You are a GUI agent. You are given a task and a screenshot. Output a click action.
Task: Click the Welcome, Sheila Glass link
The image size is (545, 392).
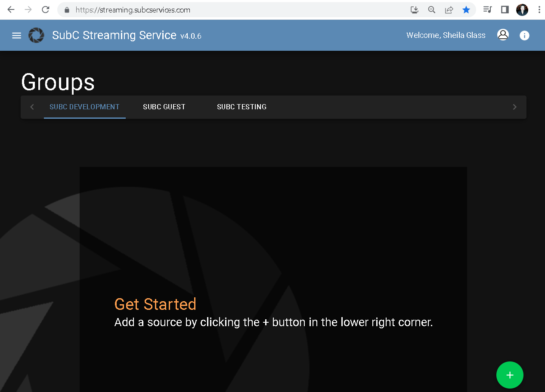446,35
